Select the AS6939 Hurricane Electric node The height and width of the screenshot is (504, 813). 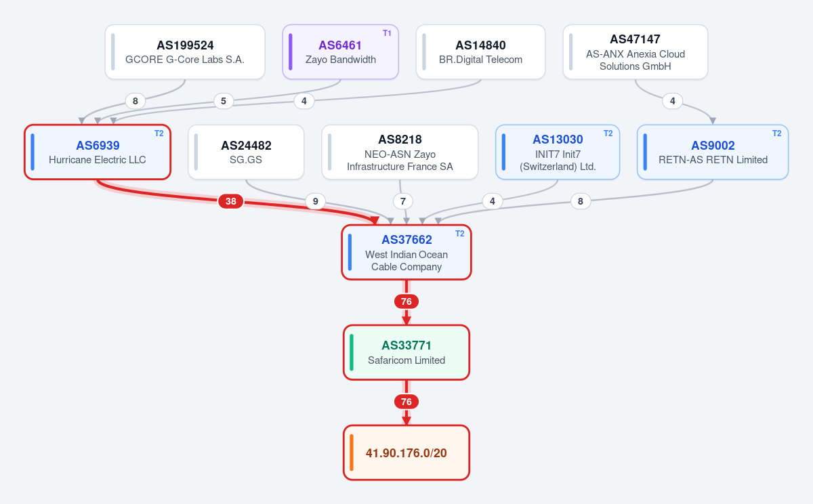(98, 152)
